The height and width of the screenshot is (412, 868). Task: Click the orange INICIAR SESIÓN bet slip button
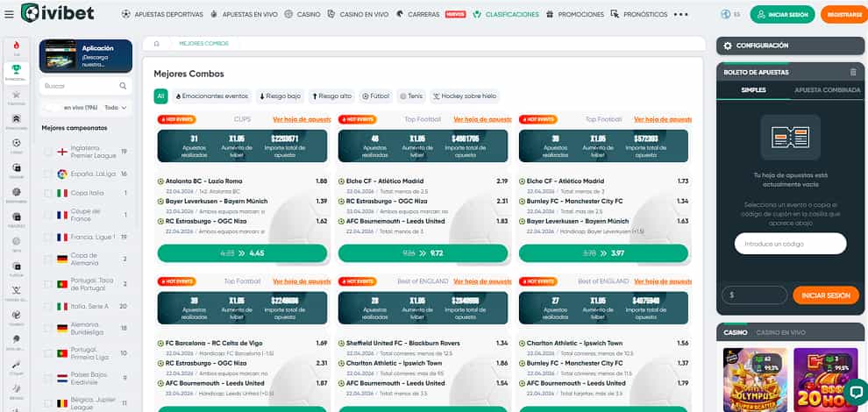click(825, 295)
